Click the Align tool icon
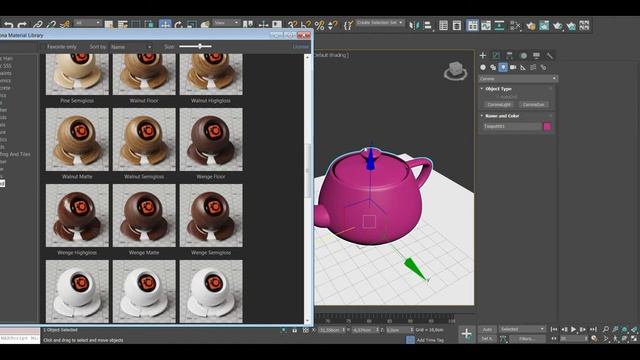This screenshot has height=360, width=640. (427, 25)
